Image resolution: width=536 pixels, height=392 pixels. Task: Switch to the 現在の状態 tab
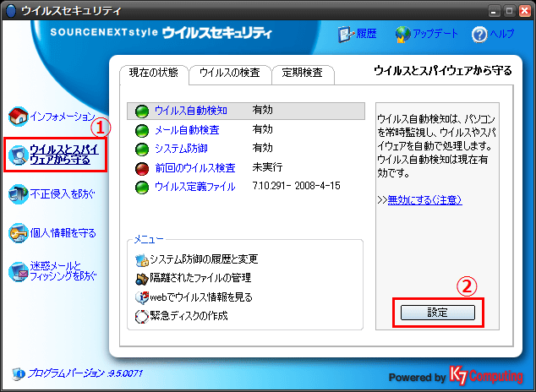(x=154, y=73)
